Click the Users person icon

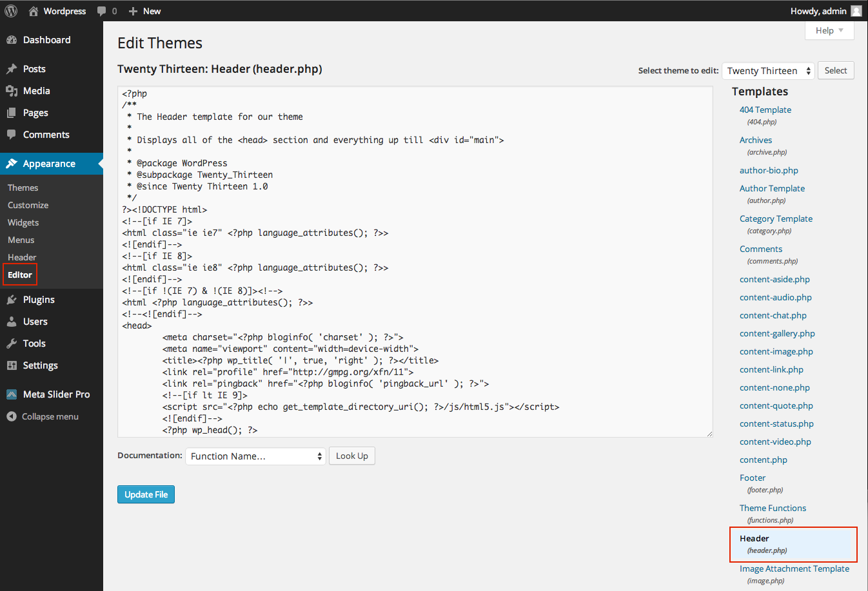point(12,322)
